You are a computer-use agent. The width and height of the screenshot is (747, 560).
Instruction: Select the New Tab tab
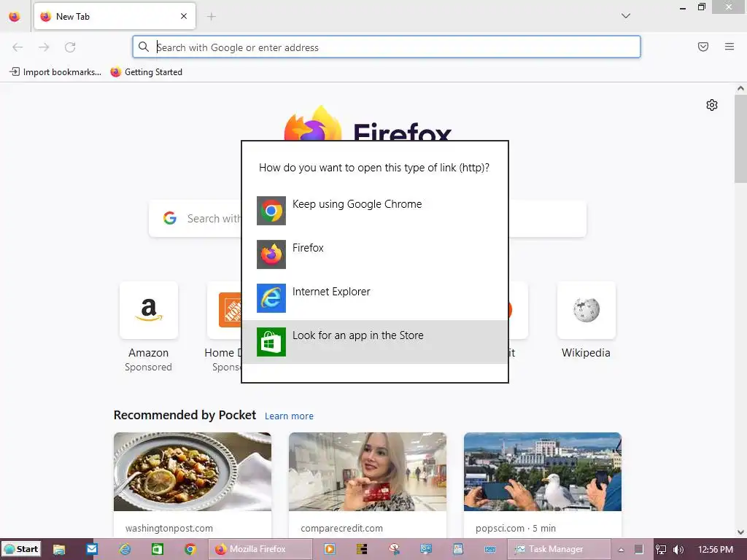115,16
